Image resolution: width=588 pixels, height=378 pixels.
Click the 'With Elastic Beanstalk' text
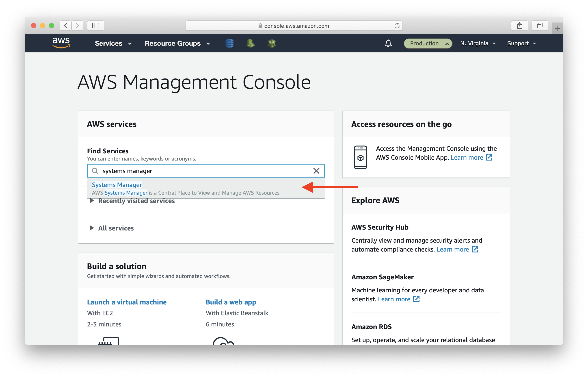coord(237,313)
